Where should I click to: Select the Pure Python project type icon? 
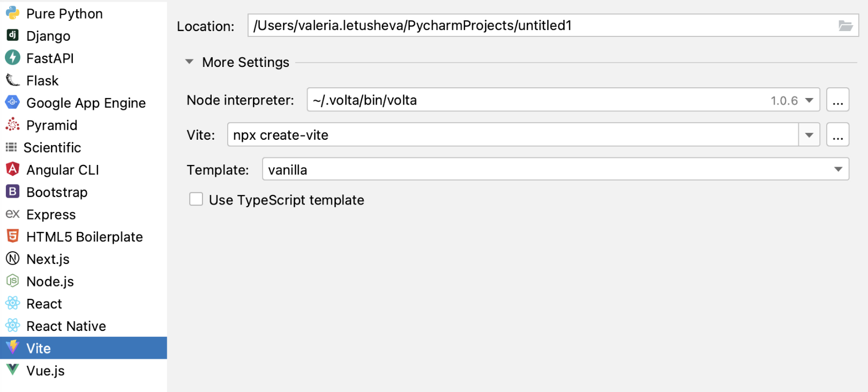click(x=12, y=13)
